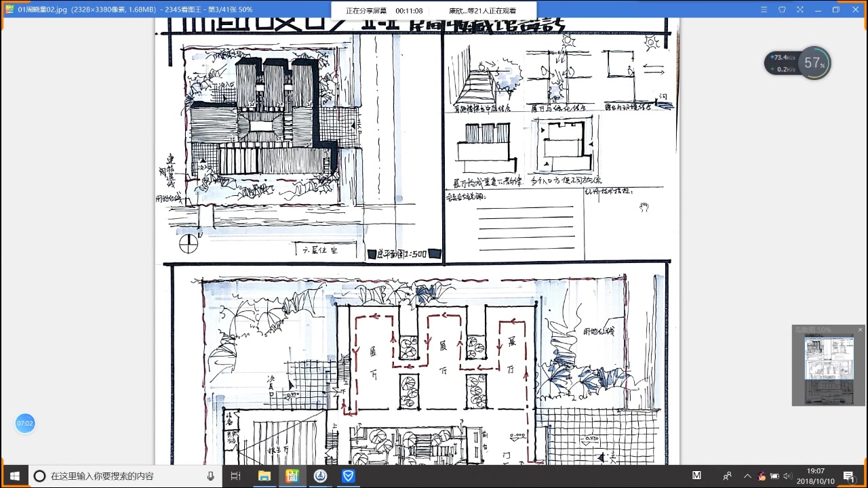Viewport: 868px width, 488px height.
Task: Open the viewer's hamburger main menu
Action: pyautogui.click(x=764, y=9)
